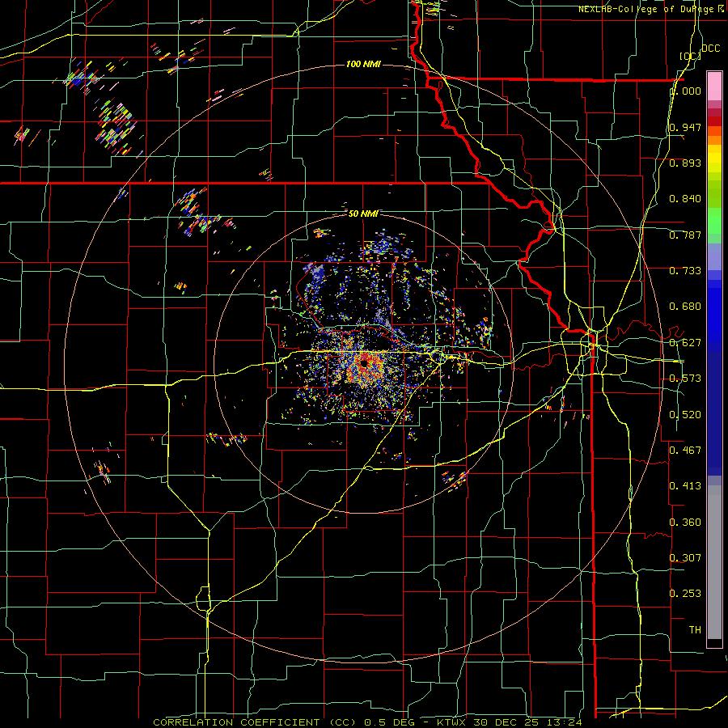Pick the pink top segment of color bar
This screenshot has height=728, width=728.
click(714, 86)
